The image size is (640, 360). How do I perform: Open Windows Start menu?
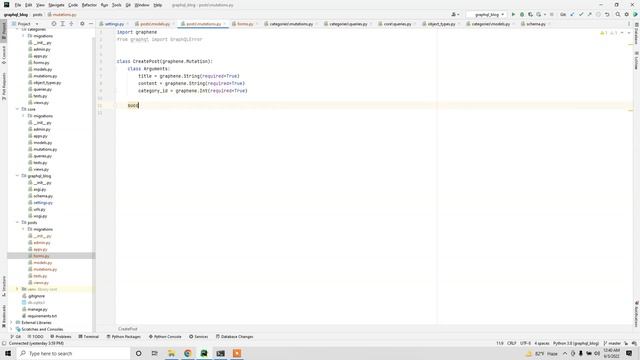click(x=8, y=353)
